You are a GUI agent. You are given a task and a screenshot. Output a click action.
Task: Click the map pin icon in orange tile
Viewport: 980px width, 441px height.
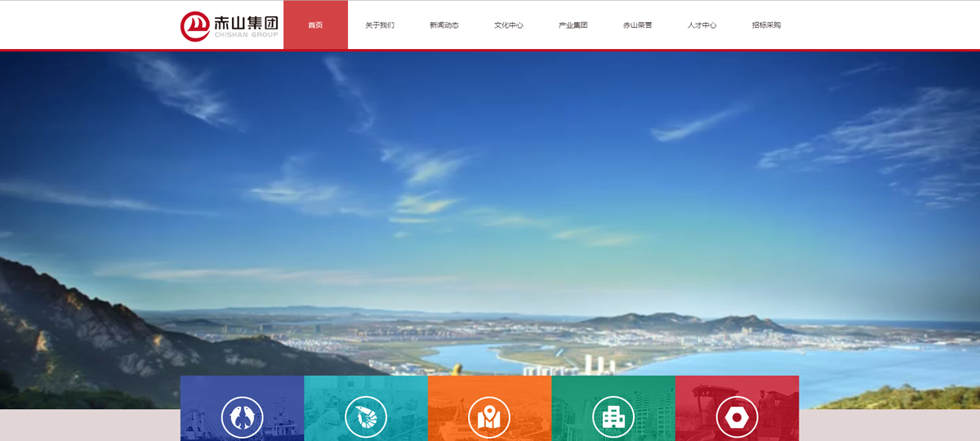489,417
